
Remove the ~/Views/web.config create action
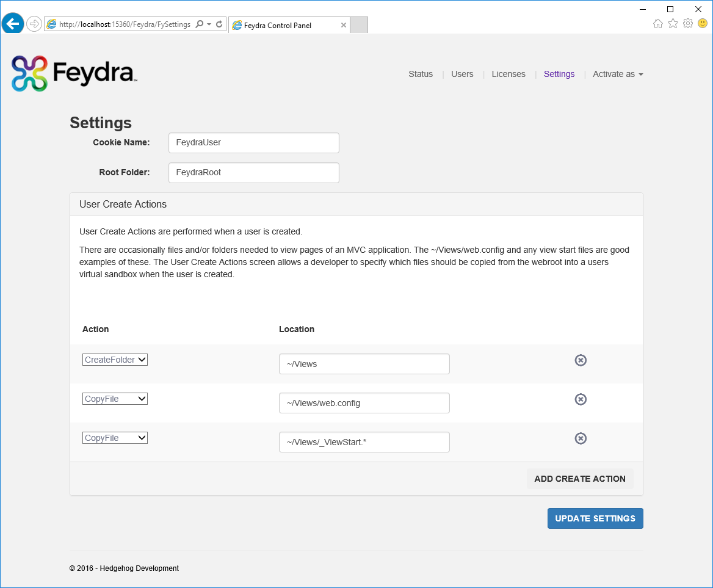pos(581,399)
